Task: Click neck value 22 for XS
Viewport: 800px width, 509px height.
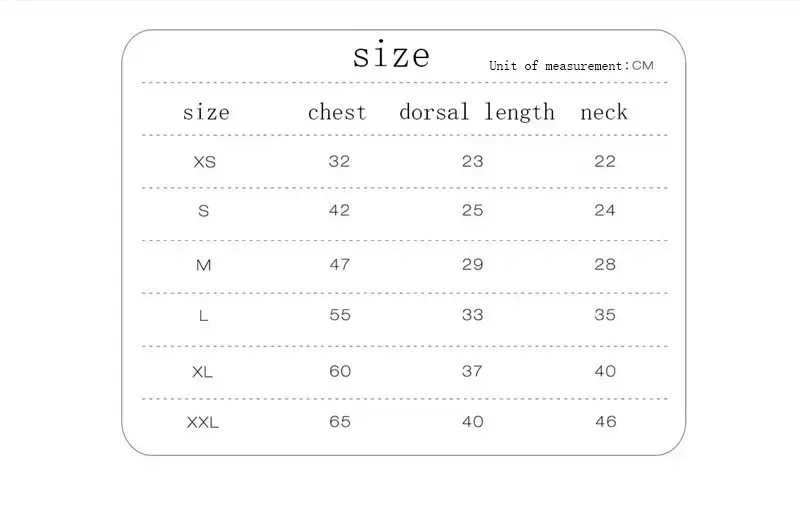Action: (x=605, y=161)
